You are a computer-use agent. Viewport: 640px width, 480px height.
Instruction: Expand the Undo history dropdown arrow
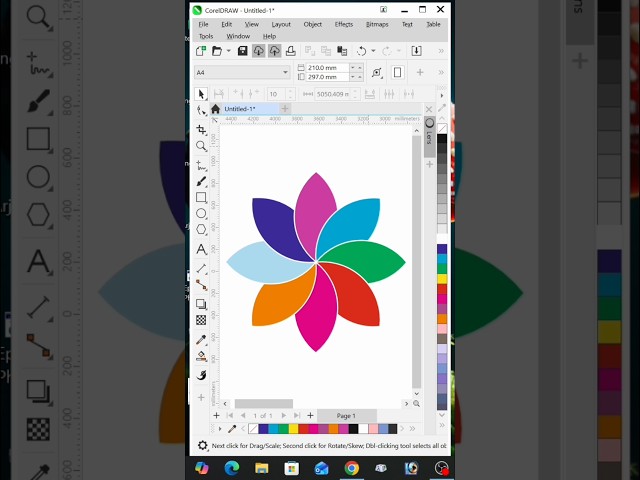pyautogui.click(x=373, y=51)
